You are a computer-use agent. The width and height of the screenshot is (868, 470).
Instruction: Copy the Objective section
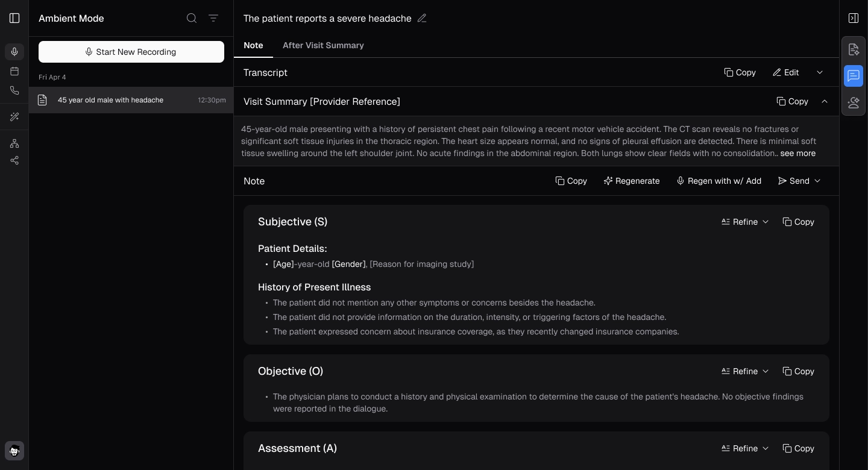click(x=798, y=371)
